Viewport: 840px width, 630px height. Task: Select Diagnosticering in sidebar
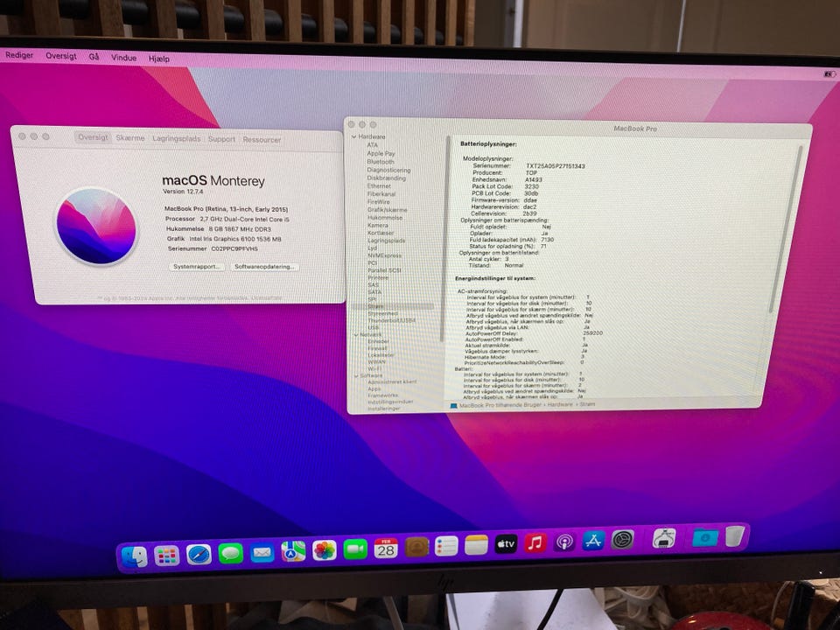[388, 170]
